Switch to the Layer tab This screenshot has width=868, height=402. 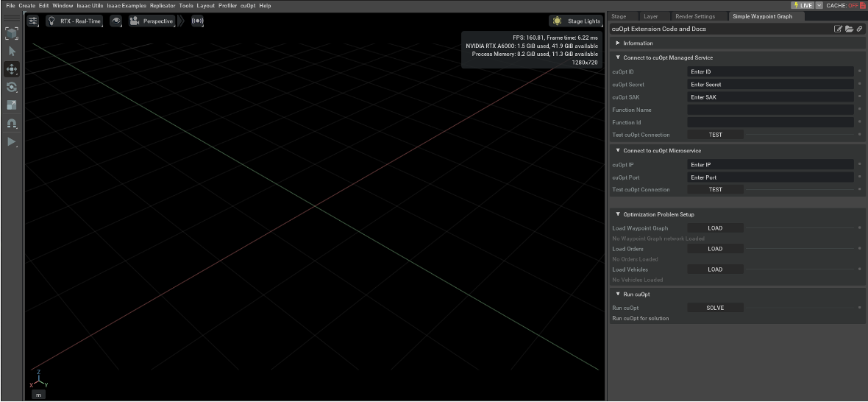[x=651, y=16]
